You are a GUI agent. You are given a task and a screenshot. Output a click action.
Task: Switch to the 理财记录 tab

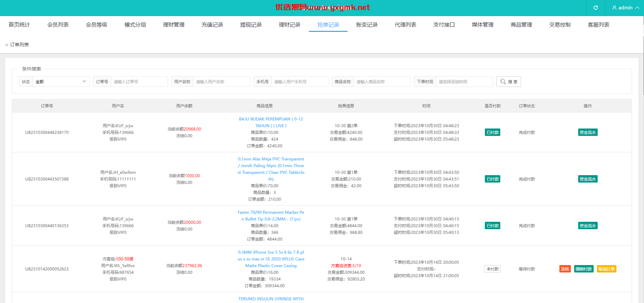pyautogui.click(x=289, y=24)
